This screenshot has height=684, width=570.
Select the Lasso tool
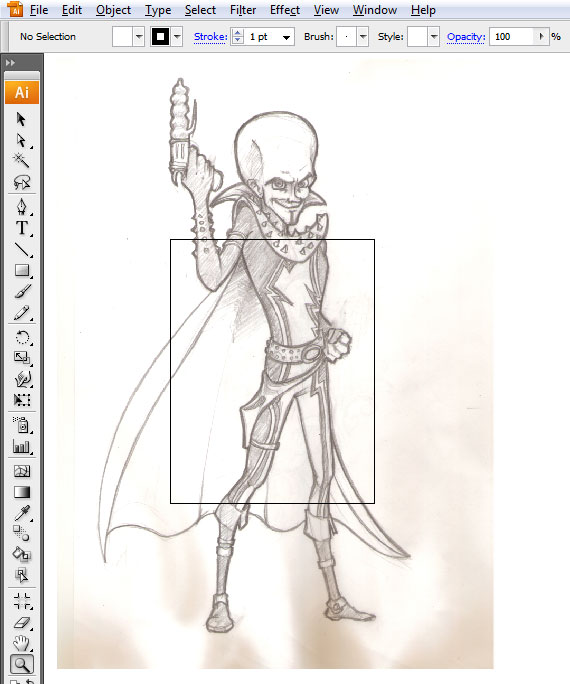point(21,182)
